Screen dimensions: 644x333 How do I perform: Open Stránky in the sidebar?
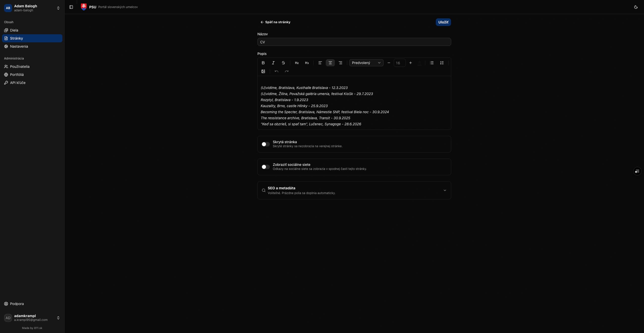32,38
